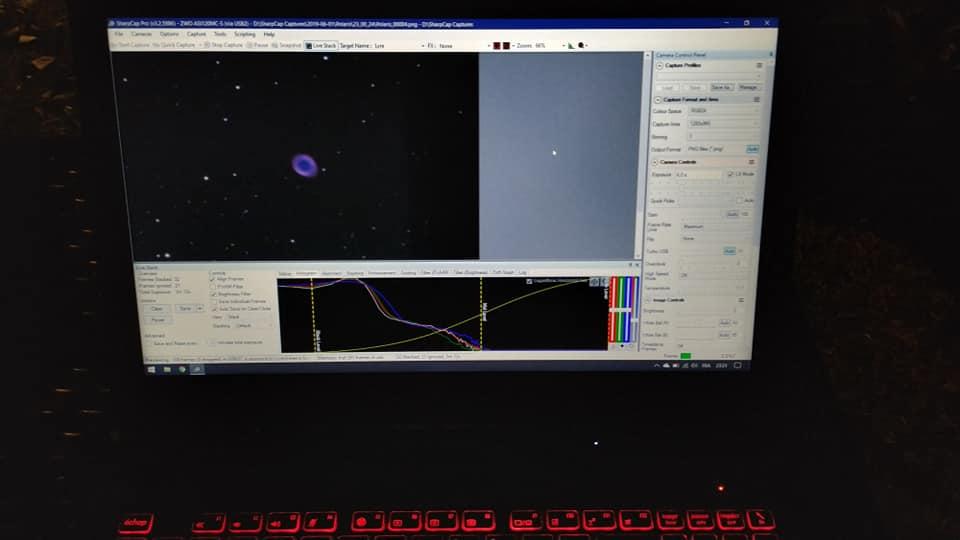Toggle the Save Individual Frames checkbox

pos(214,302)
